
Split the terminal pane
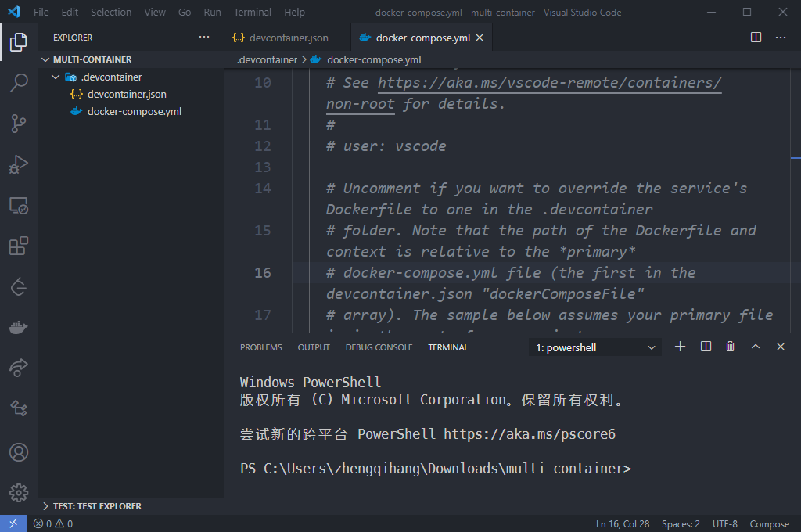tap(706, 347)
